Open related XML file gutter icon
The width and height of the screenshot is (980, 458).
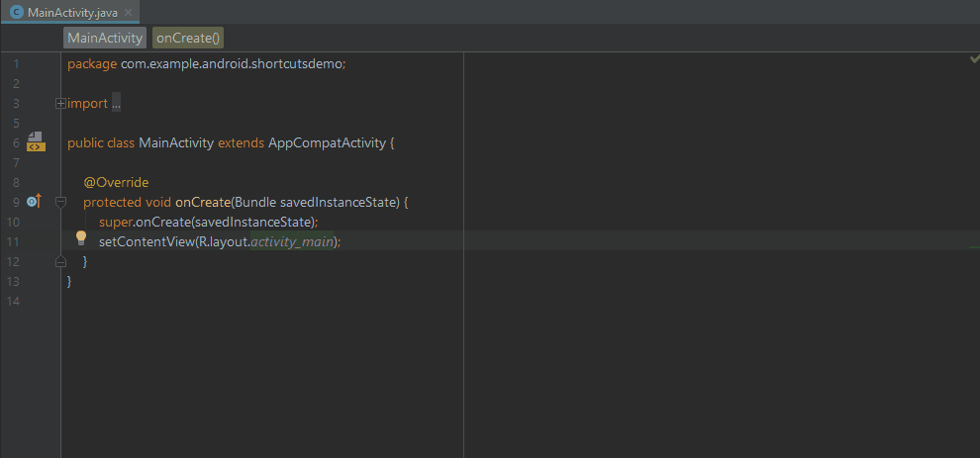coord(36,141)
